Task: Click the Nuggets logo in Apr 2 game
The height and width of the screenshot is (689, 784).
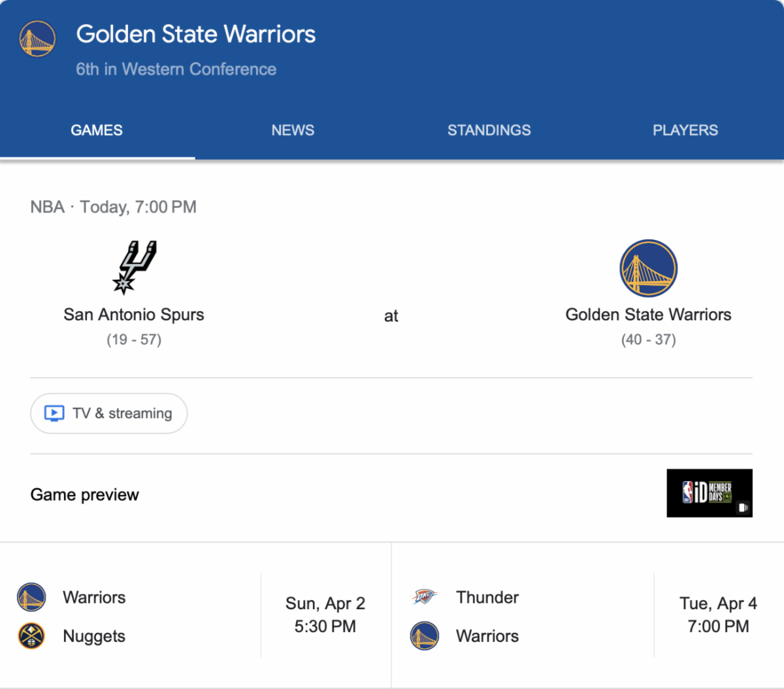Action: click(x=31, y=635)
